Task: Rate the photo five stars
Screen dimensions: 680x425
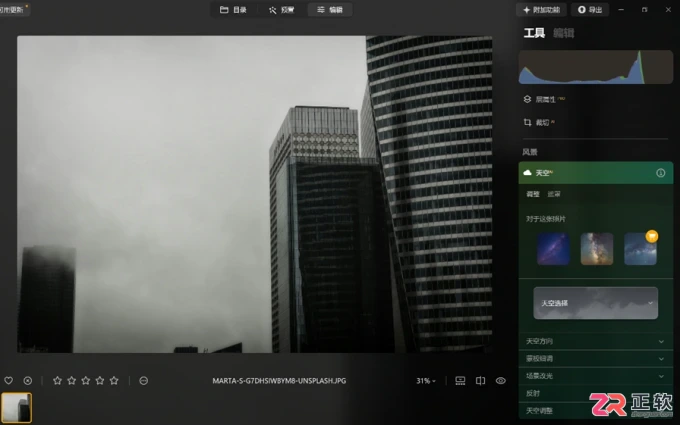Action: pyautogui.click(x=114, y=381)
